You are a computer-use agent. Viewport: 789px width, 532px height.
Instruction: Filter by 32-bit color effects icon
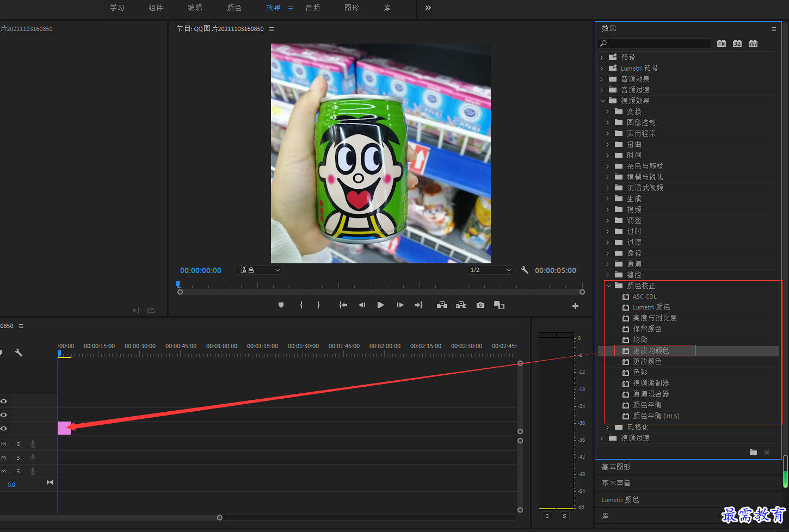[x=737, y=44]
